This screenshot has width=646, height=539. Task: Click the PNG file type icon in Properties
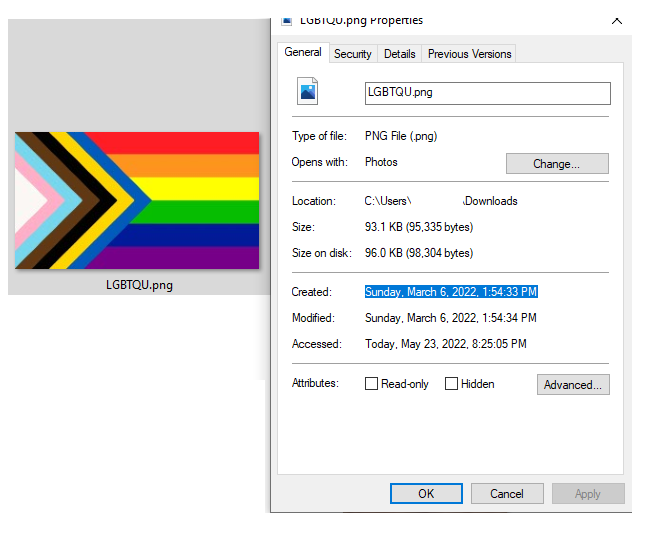[307, 91]
